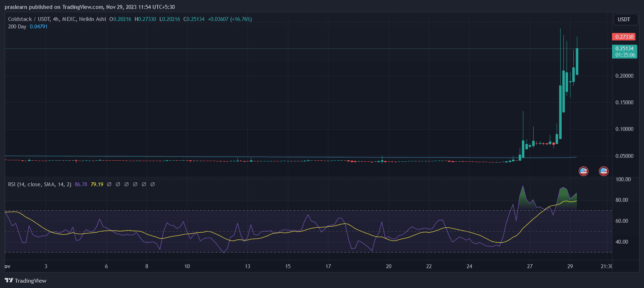Click the right US flag event icon
The height and width of the screenshot is (288, 644).
(x=604, y=171)
